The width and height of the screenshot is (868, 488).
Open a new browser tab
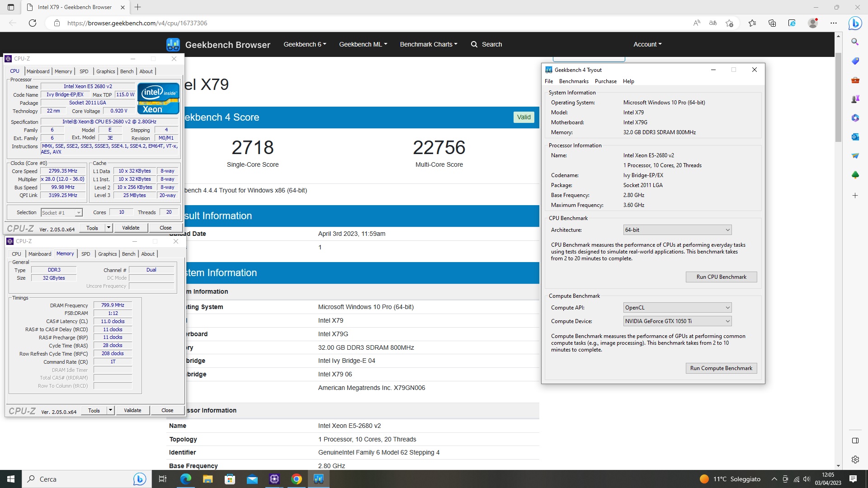tap(138, 7)
